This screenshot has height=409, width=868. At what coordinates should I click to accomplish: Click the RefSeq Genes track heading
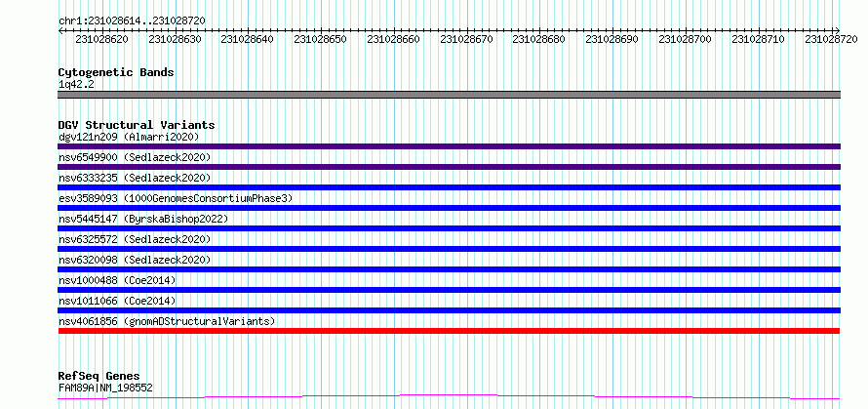coord(99,377)
